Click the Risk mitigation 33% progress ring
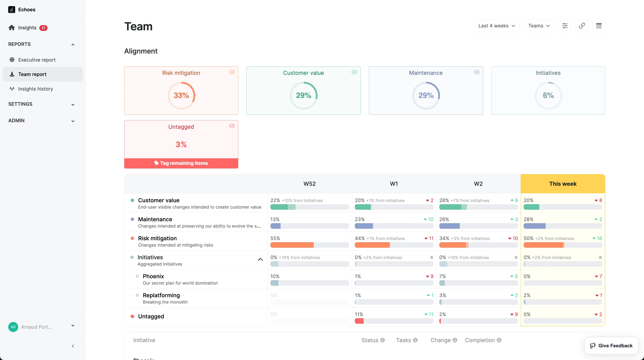The height and width of the screenshot is (360, 644). pos(181,95)
